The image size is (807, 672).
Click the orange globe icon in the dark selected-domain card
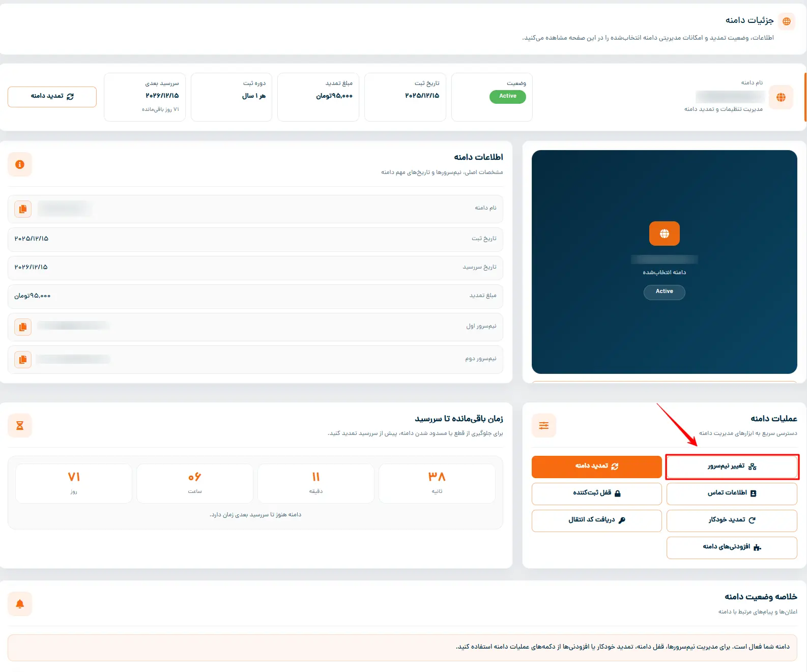pos(665,233)
